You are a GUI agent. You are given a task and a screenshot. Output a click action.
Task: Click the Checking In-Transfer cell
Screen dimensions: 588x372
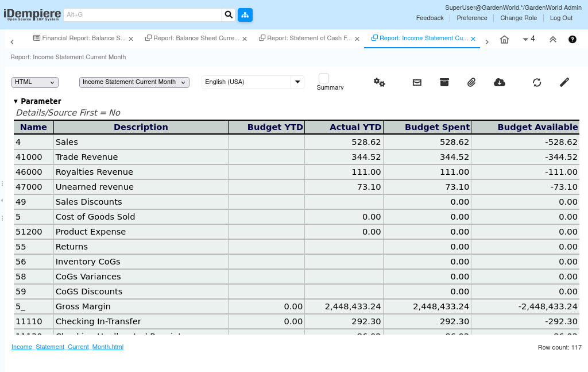[x=141, y=322]
